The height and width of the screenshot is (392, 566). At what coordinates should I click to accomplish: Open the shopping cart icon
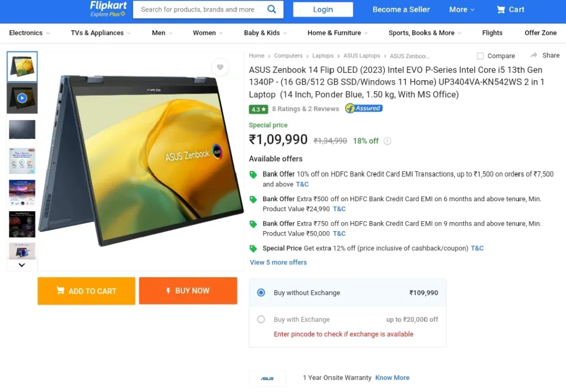click(501, 10)
